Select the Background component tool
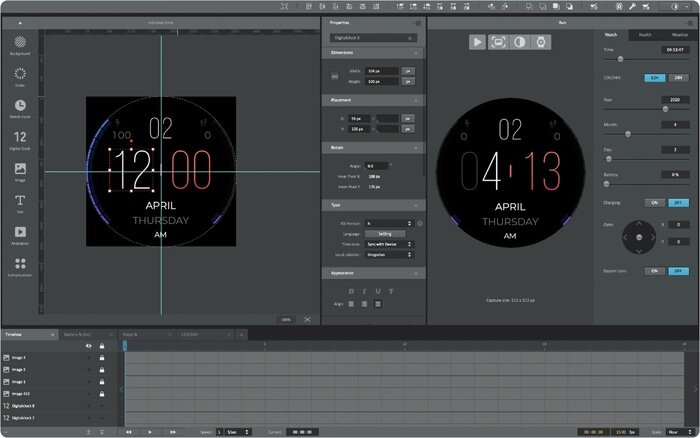The height and width of the screenshot is (438, 700). tap(20, 46)
